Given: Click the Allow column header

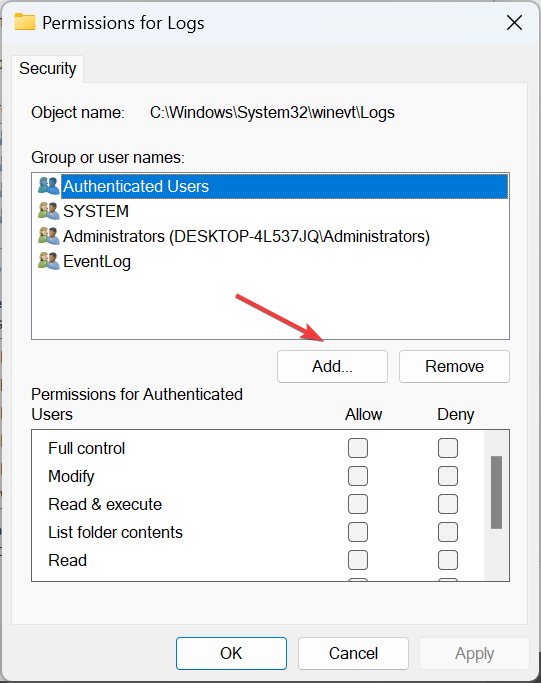Looking at the screenshot, I should (x=364, y=414).
